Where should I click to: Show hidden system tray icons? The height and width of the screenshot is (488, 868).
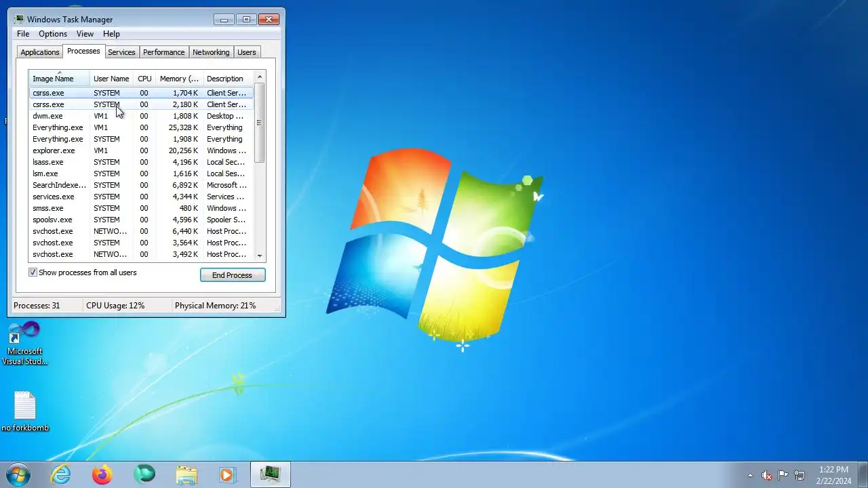(750, 475)
